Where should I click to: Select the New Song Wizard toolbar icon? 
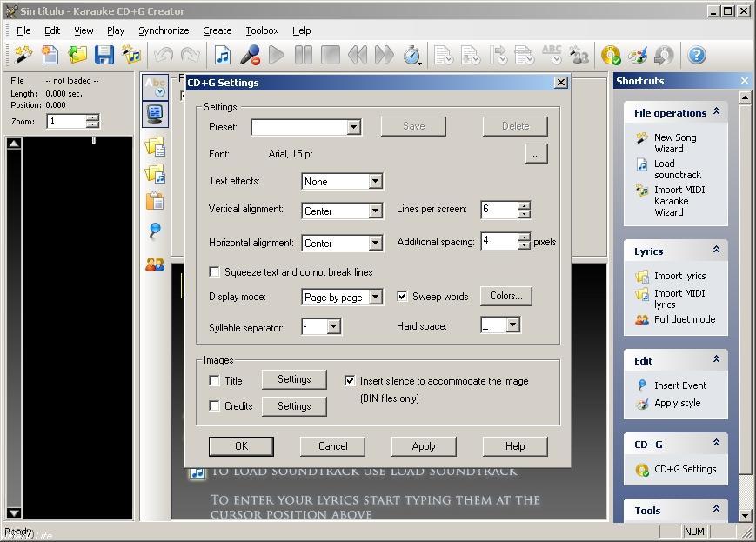tap(21, 54)
